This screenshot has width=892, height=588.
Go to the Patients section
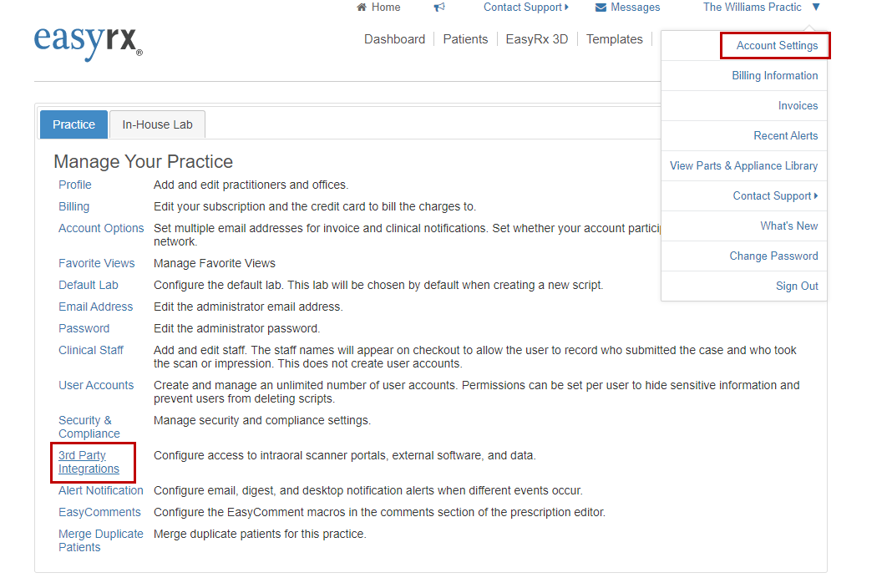(465, 39)
